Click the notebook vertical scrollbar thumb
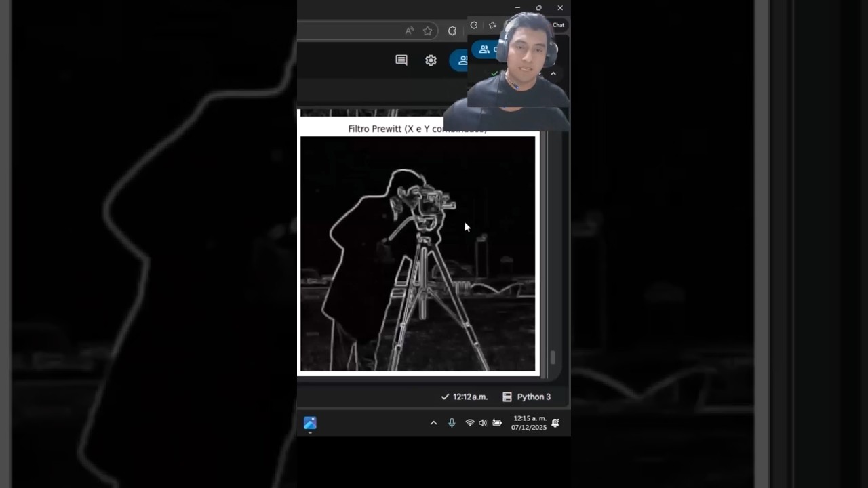Image resolution: width=868 pixels, height=488 pixels. pos(553,357)
